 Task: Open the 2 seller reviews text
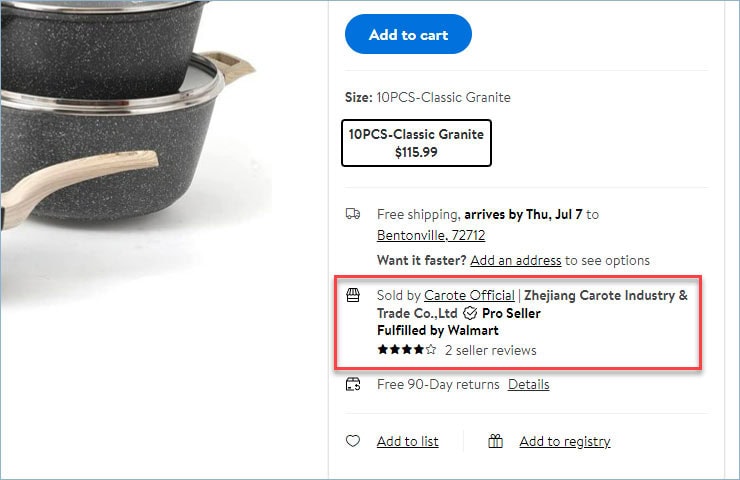(x=490, y=350)
